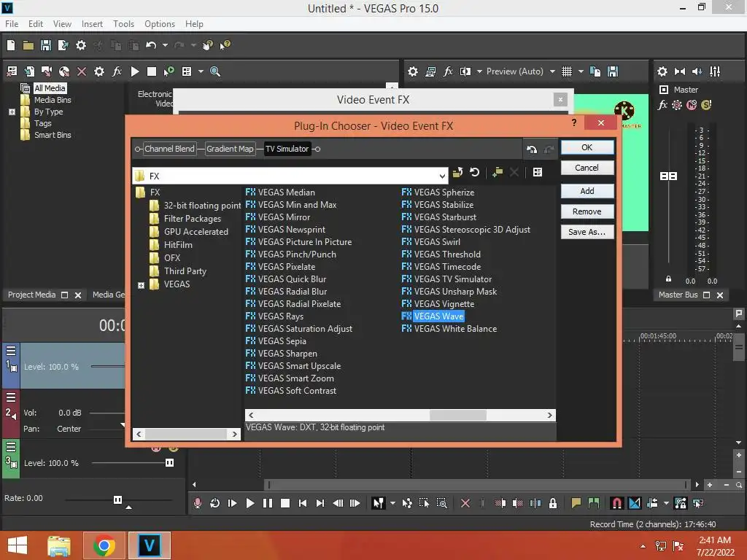The height and width of the screenshot is (560, 747).
Task: Save snapshot to file icon in preview toolbar
Action: coord(613,71)
